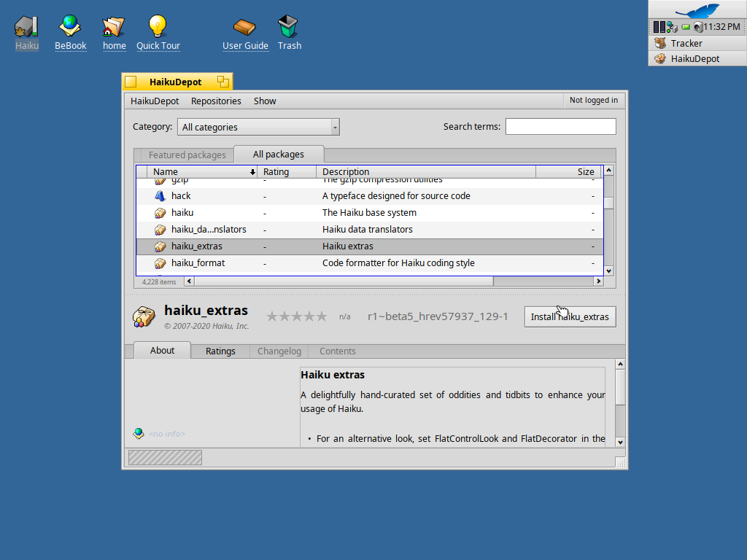Open the Repositories menu
The height and width of the screenshot is (560, 747).
coord(216,101)
